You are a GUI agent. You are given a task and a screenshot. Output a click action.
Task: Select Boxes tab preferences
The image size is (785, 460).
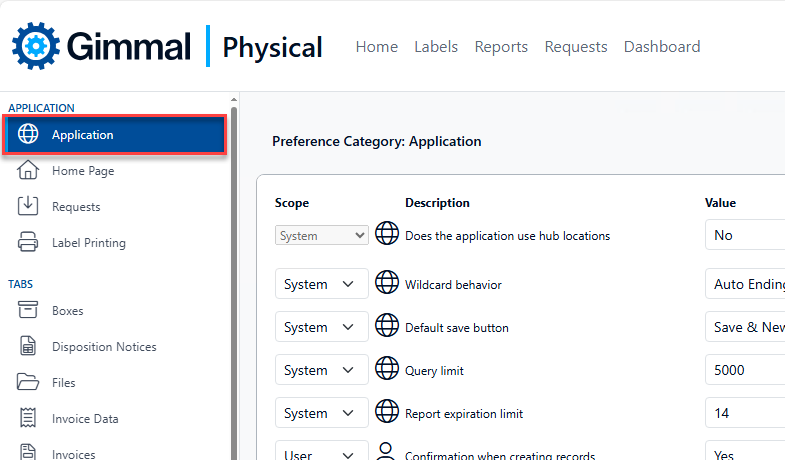click(68, 310)
